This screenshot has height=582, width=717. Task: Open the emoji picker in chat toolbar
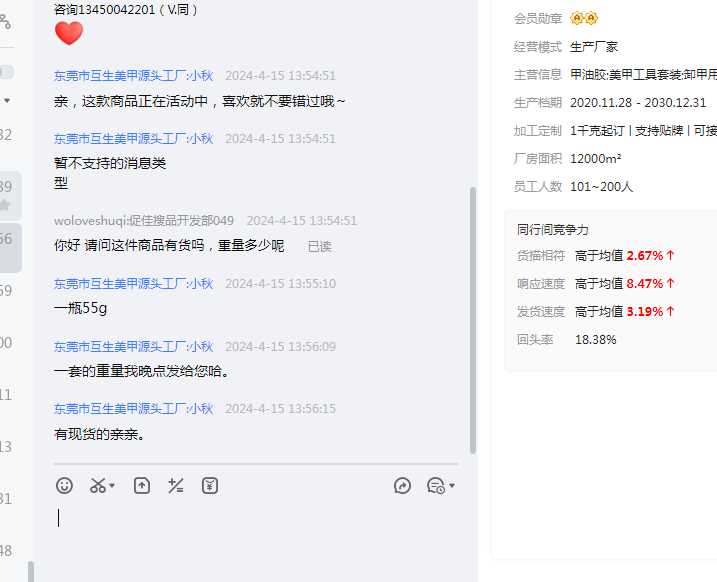click(64, 486)
